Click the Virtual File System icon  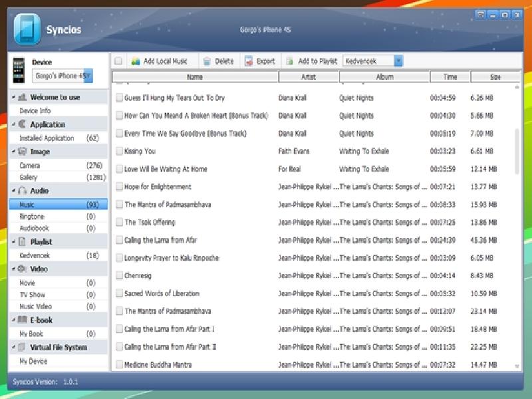click(22, 347)
